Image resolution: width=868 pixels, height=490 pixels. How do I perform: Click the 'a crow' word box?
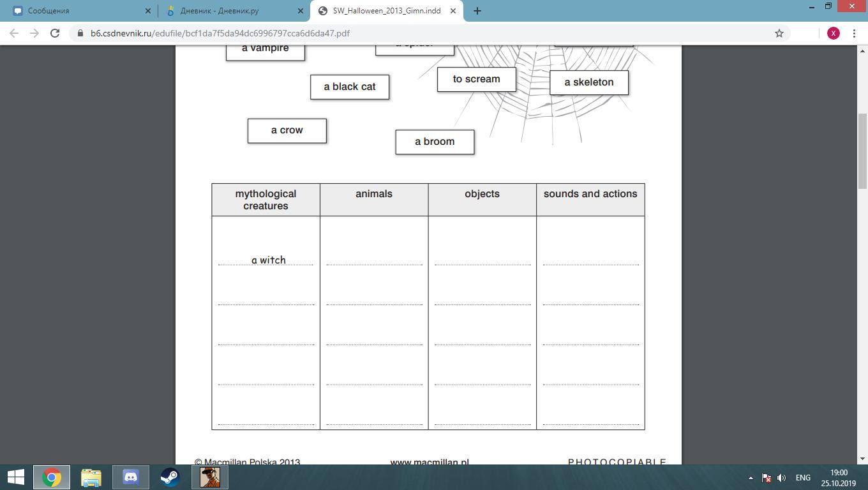click(x=287, y=130)
